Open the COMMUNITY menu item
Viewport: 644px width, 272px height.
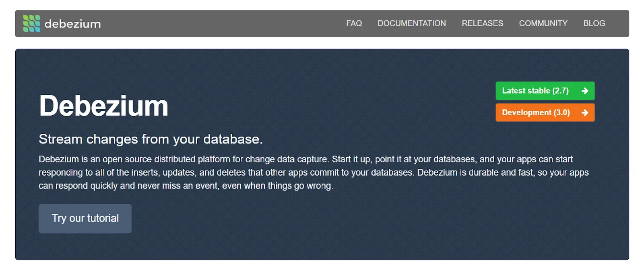click(543, 23)
